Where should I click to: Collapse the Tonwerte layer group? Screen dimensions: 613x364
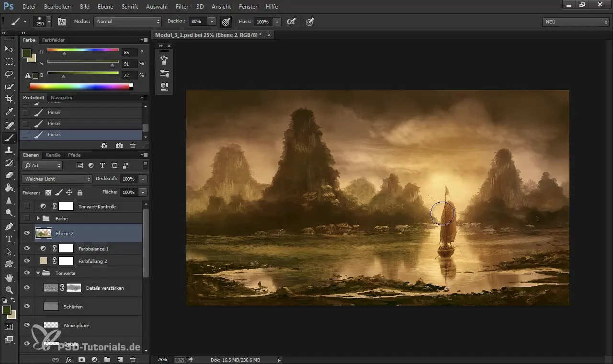point(38,273)
